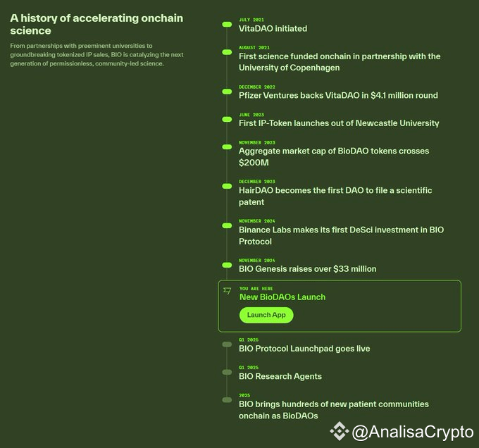
Task: Click the flag icon beside You Are Here
Action: (227, 290)
